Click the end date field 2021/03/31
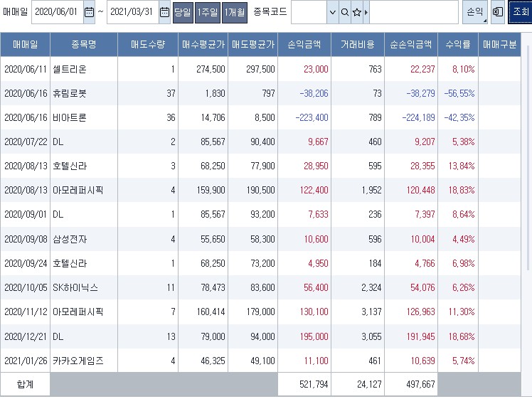 click(x=133, y=12)
